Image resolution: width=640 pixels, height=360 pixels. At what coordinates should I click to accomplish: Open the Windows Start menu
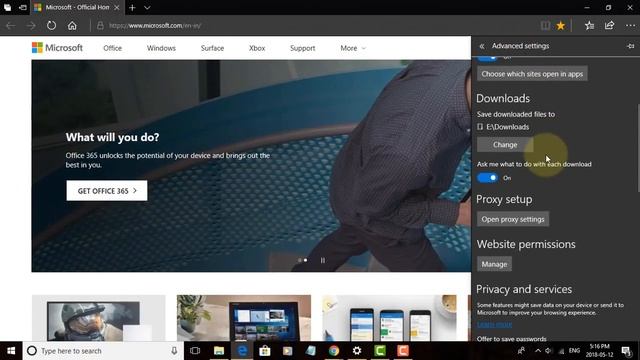tap(11, 351)
